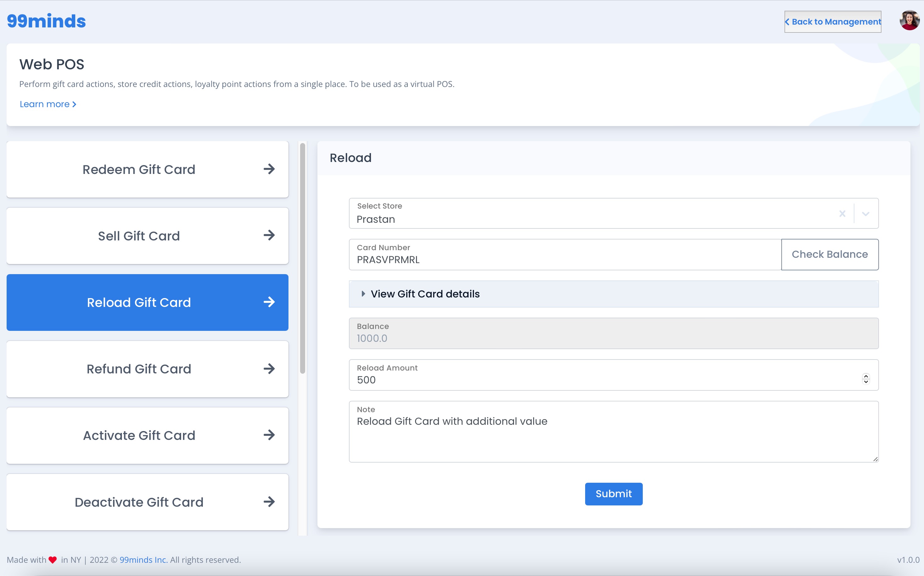Click the Reload Gift Card arrow icon

click(x=269, y=302)
